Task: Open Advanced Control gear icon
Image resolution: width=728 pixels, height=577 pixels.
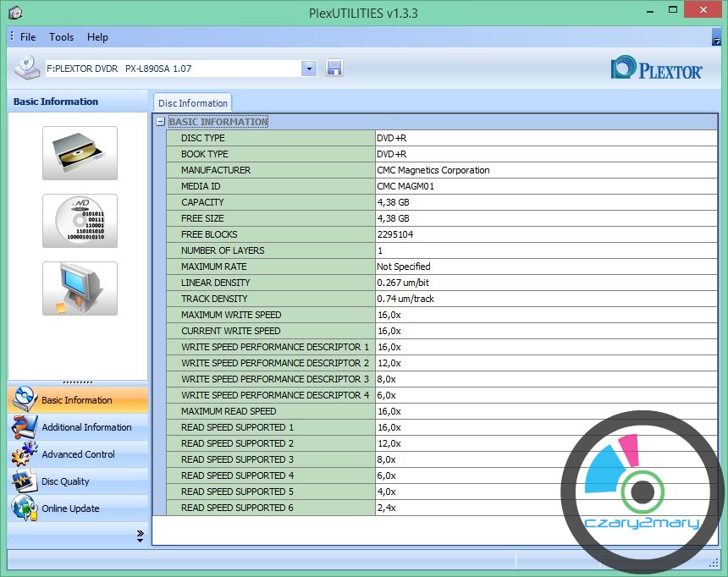Action: pos(24,454)
